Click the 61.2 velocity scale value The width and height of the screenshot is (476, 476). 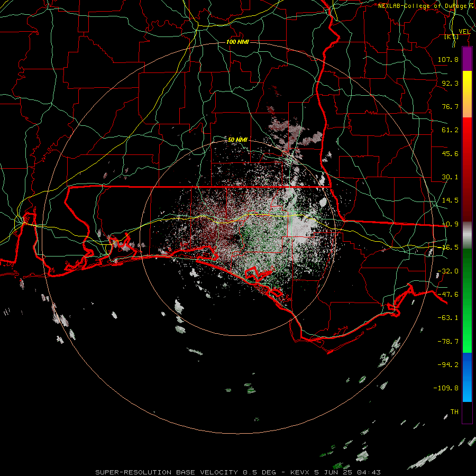coord(450,130)
